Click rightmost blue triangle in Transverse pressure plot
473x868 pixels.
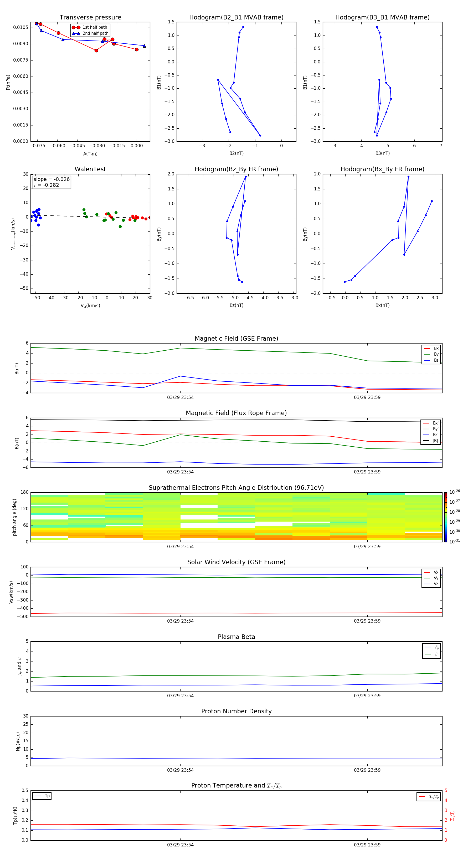145,46
